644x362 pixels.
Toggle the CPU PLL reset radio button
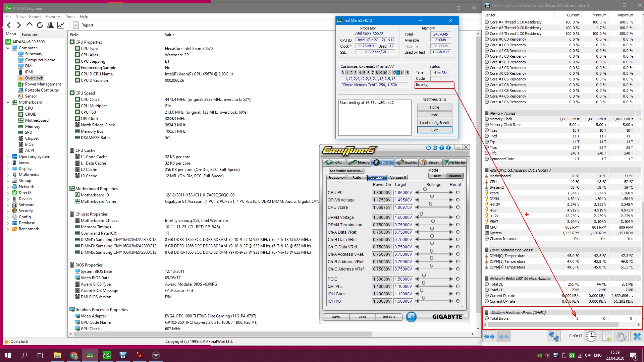click(x=458, y=193)
